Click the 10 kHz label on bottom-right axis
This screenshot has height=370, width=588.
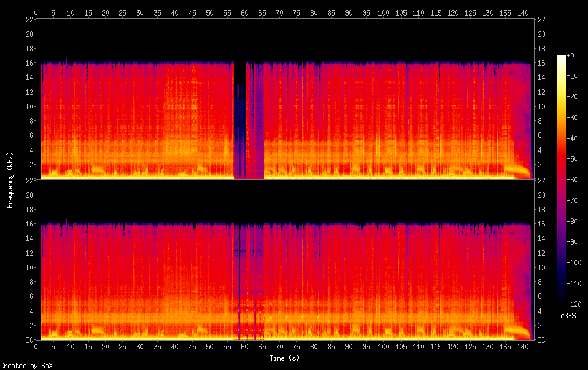point(541,267)
